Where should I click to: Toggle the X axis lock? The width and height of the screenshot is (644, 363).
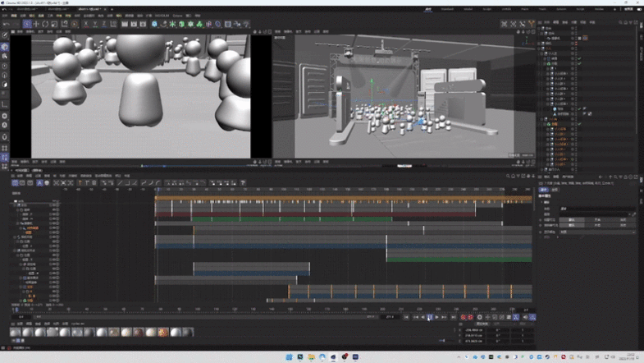(84, 24)
